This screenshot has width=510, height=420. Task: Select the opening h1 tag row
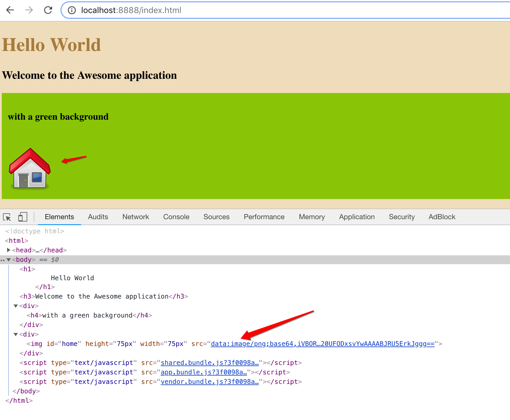click(27, 269)
